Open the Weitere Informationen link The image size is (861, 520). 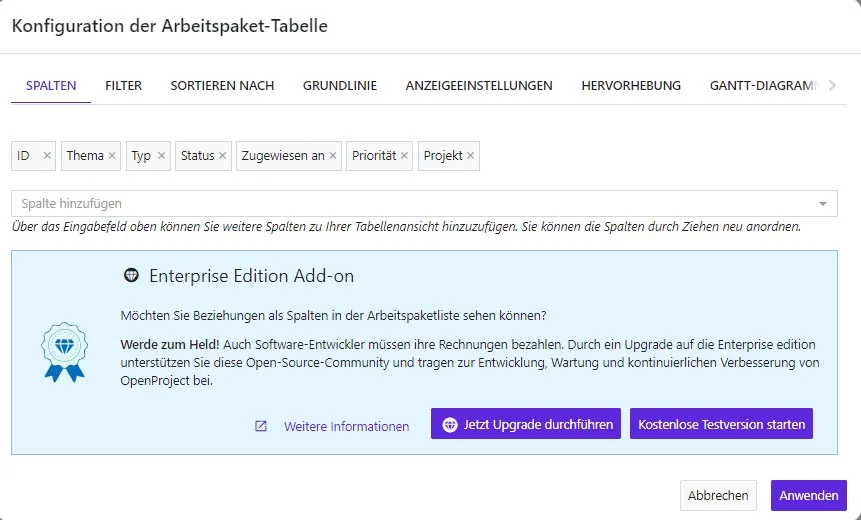tap(346, 427)
